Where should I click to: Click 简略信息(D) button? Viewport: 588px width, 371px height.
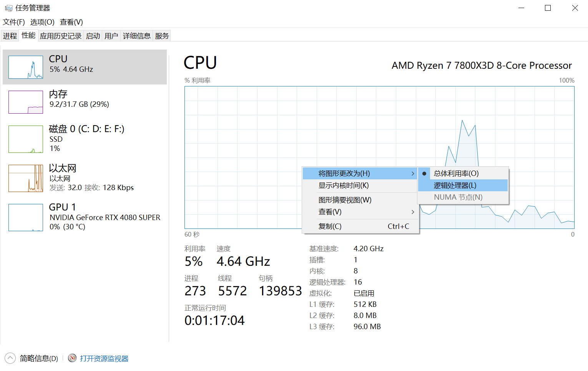tap(39, 358)
